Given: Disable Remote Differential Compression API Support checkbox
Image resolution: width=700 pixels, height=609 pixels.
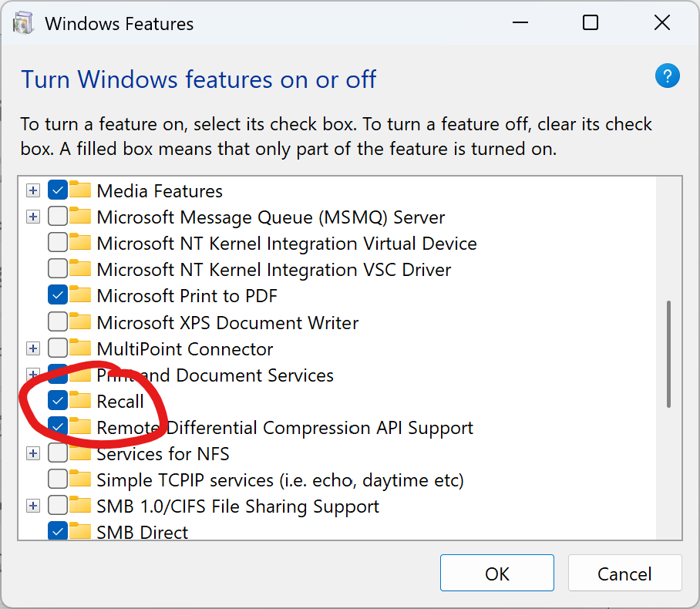Looking at the screenshot, I should (58, 427).
